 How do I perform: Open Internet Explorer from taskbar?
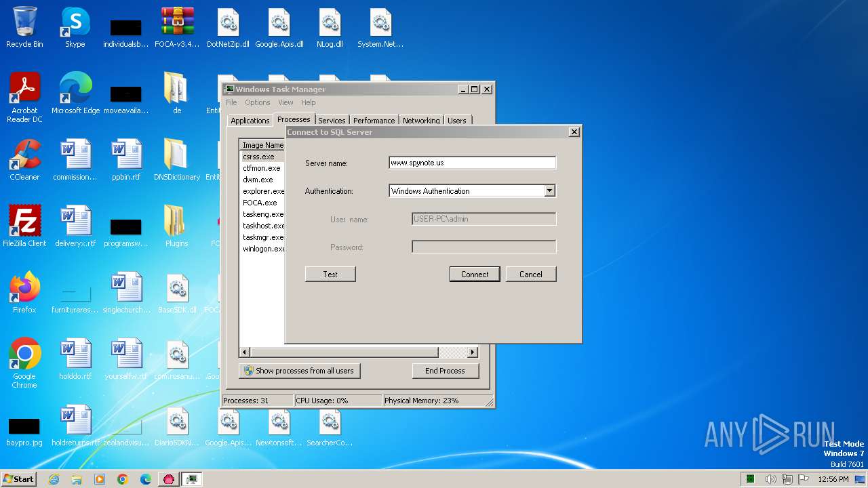click(x=54, y=479)
